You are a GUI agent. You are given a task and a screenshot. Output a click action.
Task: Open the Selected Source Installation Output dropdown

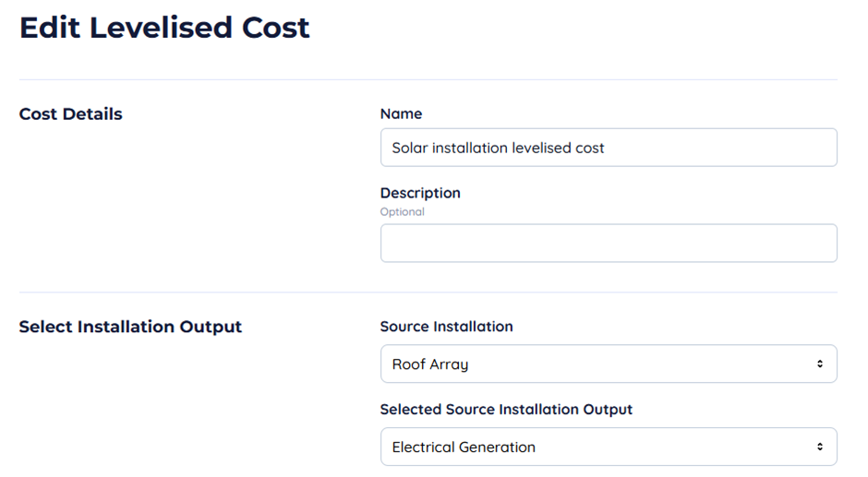[609, 447]
